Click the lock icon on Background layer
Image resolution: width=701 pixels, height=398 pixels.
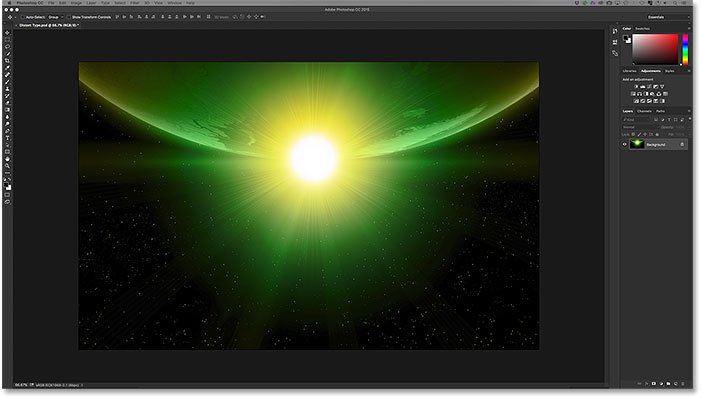coord(682,144)
